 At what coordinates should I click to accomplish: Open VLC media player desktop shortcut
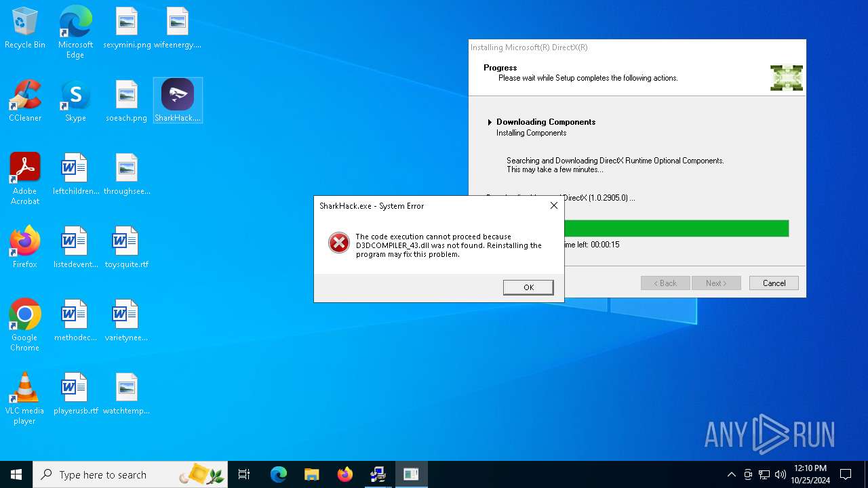pos(25,398)
